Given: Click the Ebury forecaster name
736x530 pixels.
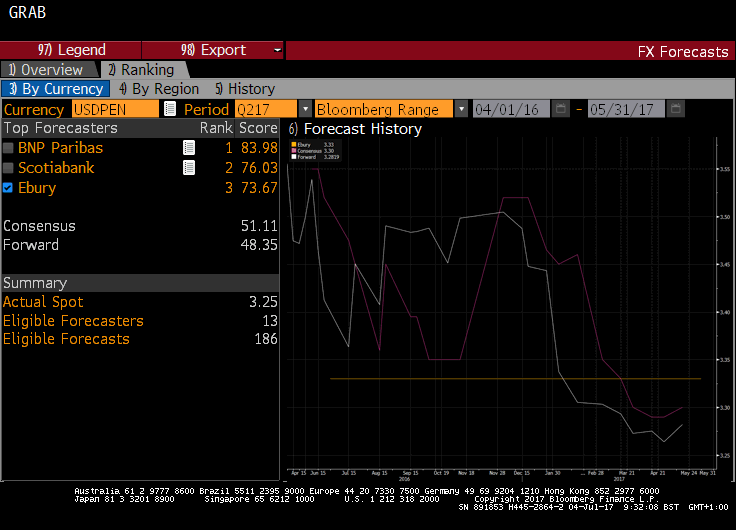Looking at the screenshot, I should (37, 188).
